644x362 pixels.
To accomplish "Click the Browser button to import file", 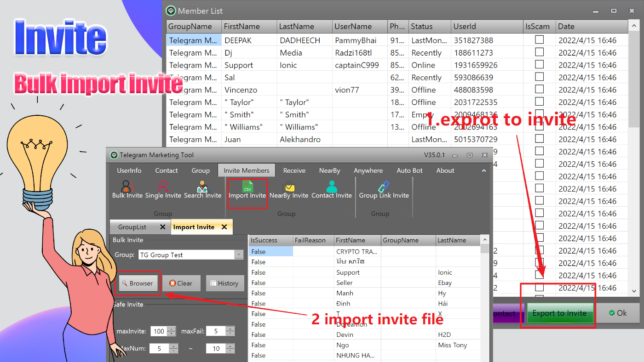I will [137, 283].
